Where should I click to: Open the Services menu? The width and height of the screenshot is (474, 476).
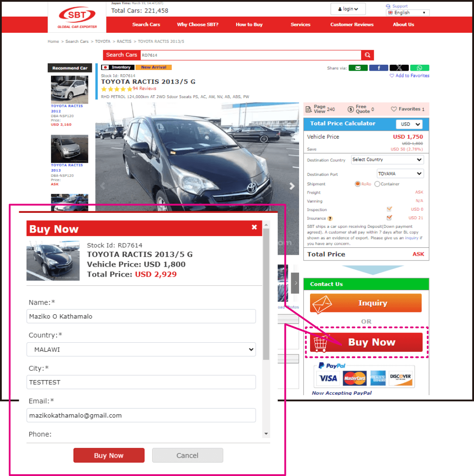point(300,24)
